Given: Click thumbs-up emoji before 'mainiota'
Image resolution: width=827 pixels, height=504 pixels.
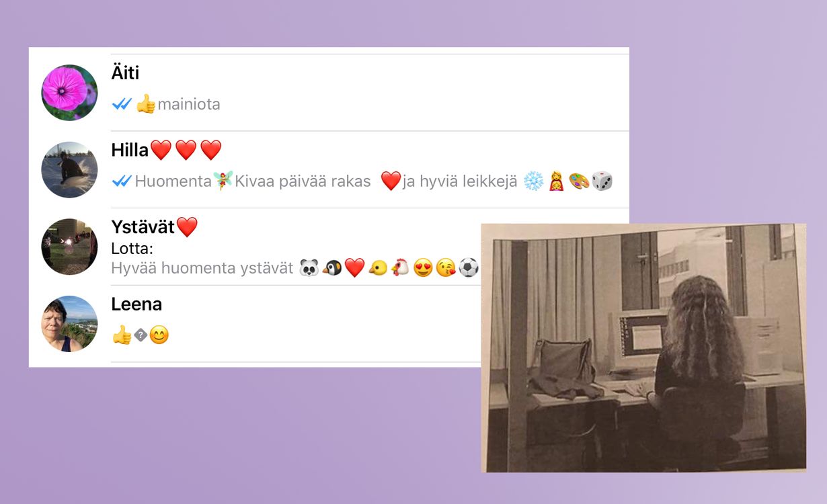Looking at the screenshot, I should 146,104.
